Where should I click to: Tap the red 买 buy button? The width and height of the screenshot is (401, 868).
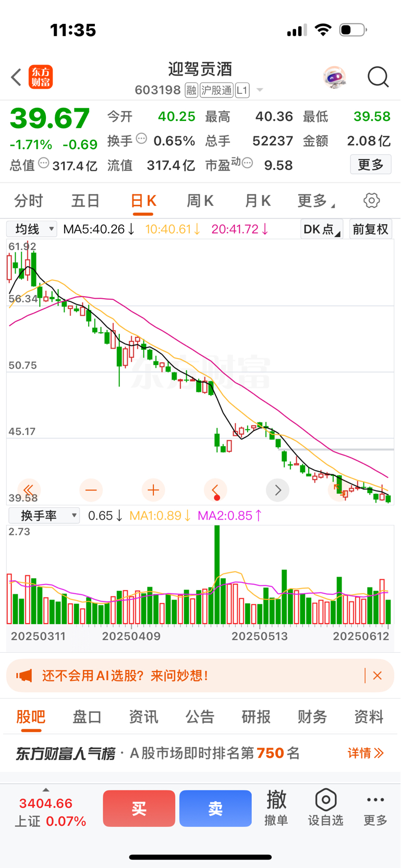coord(139,809)
